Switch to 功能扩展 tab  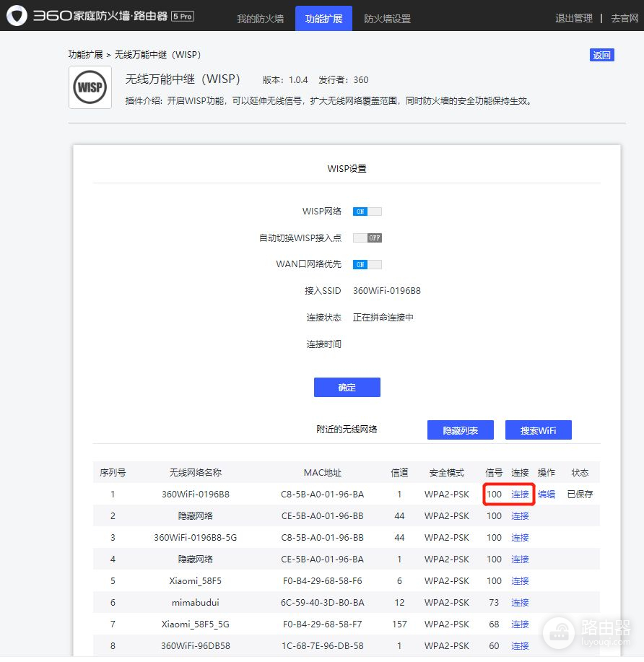coord(323,19)
